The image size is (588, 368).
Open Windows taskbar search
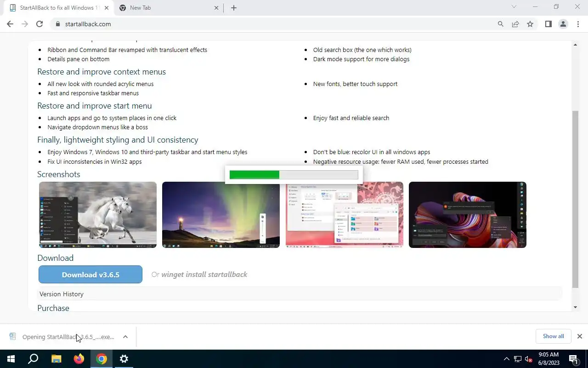pyautogui.click(x=33, y=359)
